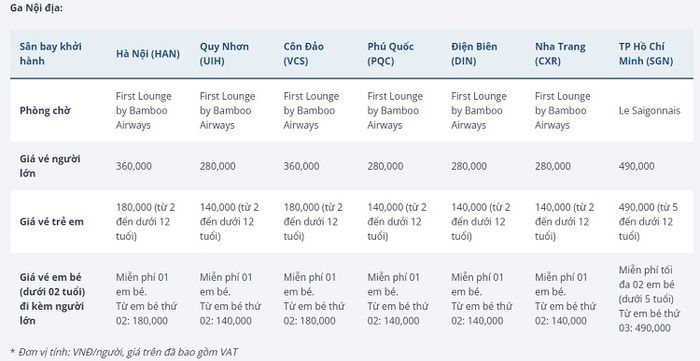
Task: Click the Phòng chờ row label
Action: pos(45,111)
